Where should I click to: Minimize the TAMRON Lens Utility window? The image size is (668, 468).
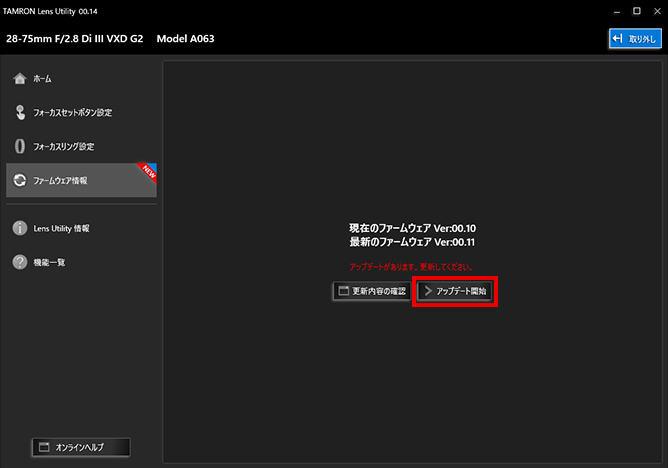point(616,11)
